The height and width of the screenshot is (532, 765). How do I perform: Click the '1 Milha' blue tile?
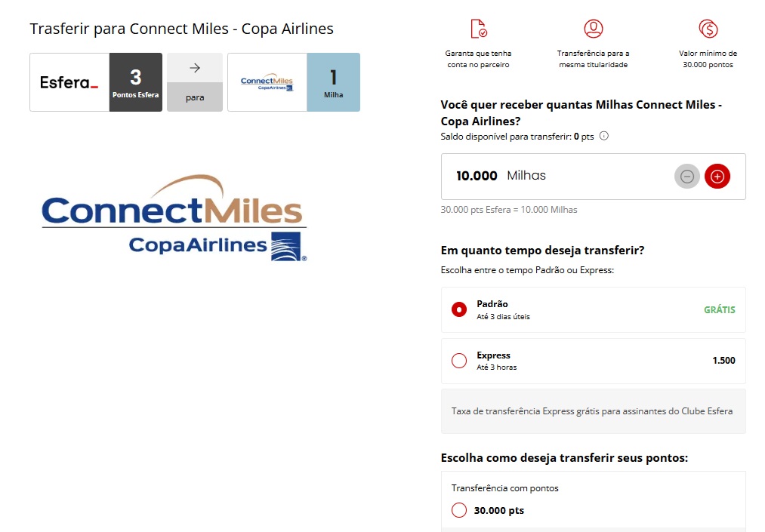(333, 82)
